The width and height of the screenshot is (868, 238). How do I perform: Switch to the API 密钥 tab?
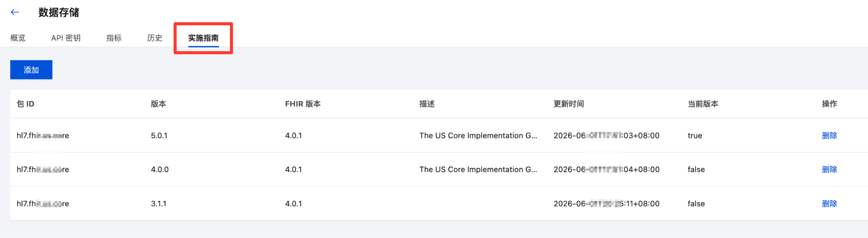click(66, 38)
